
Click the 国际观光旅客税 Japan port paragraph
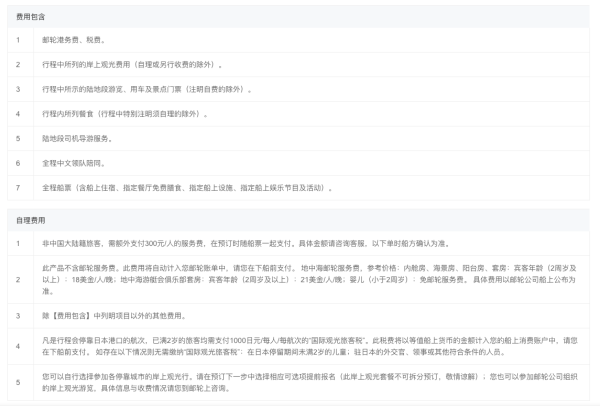point(310,346)
